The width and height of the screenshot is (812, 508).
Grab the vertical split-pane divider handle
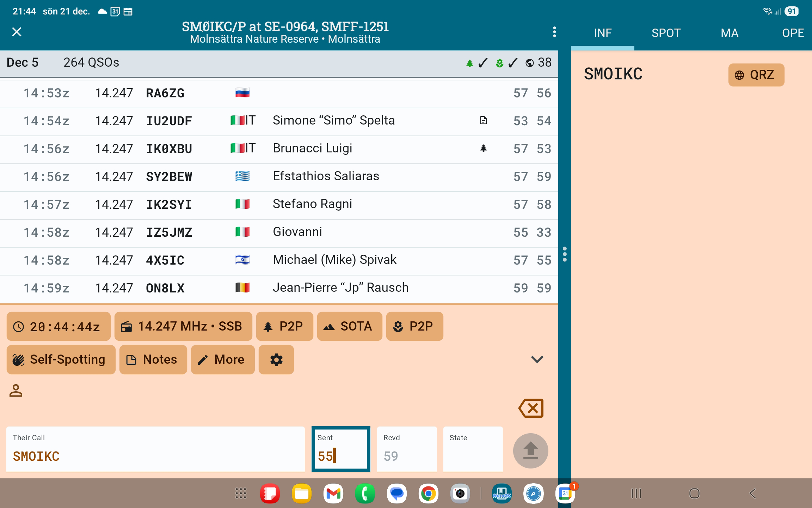(565, 254)
